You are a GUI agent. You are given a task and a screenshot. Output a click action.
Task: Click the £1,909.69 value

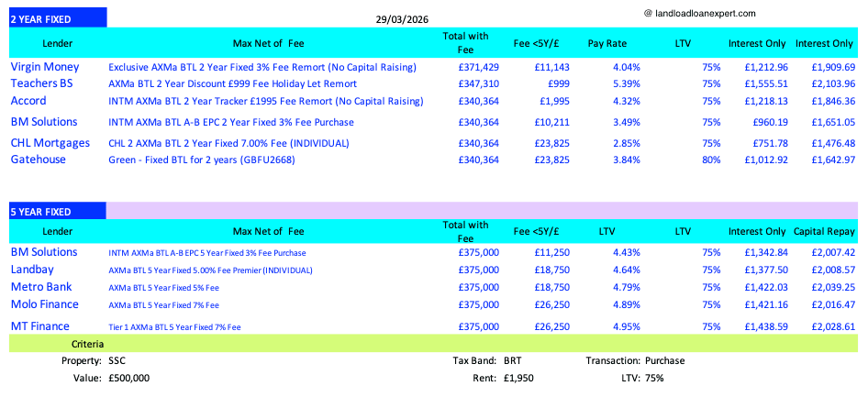[834, 68]
